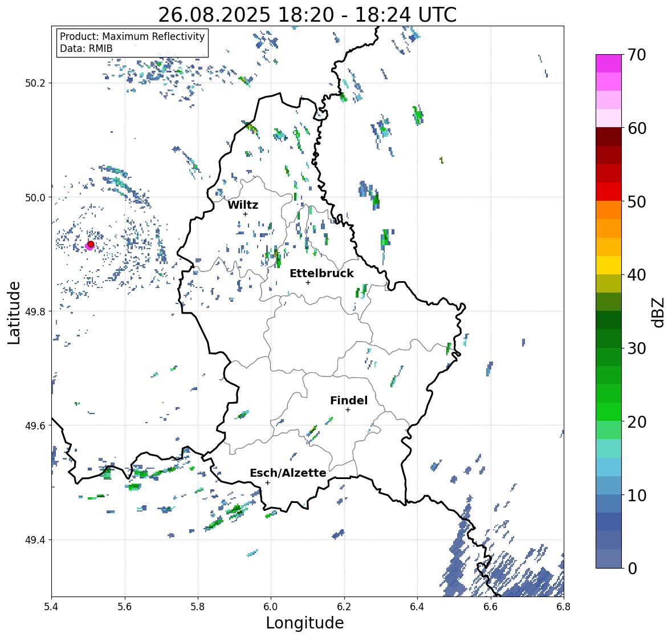This screenshot has height=637, width=672.
Task: Click the 30 dBZ colorbar tick
Action: [x=637, y=348]
